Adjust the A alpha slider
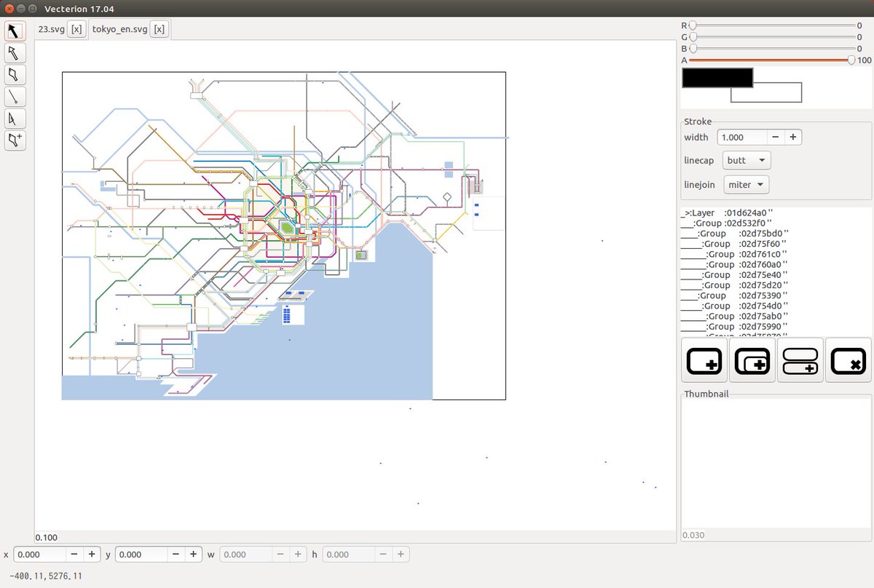This screenshot has width=874, height=588. (772, 60)
